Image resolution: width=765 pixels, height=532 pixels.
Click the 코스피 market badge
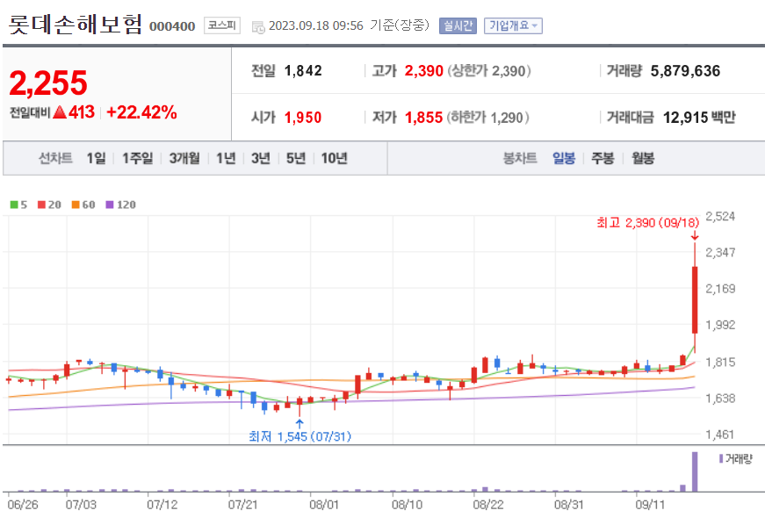coord(222,25)
